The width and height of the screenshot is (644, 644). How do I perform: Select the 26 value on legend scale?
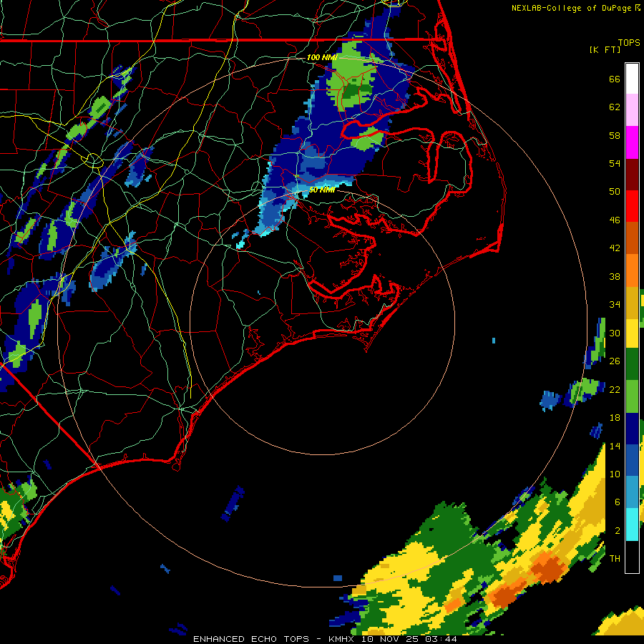(615, 361)
